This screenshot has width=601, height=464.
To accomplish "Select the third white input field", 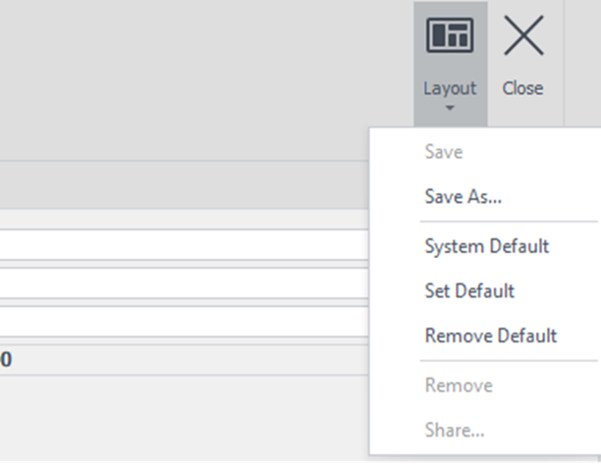I will click(180, 322).
